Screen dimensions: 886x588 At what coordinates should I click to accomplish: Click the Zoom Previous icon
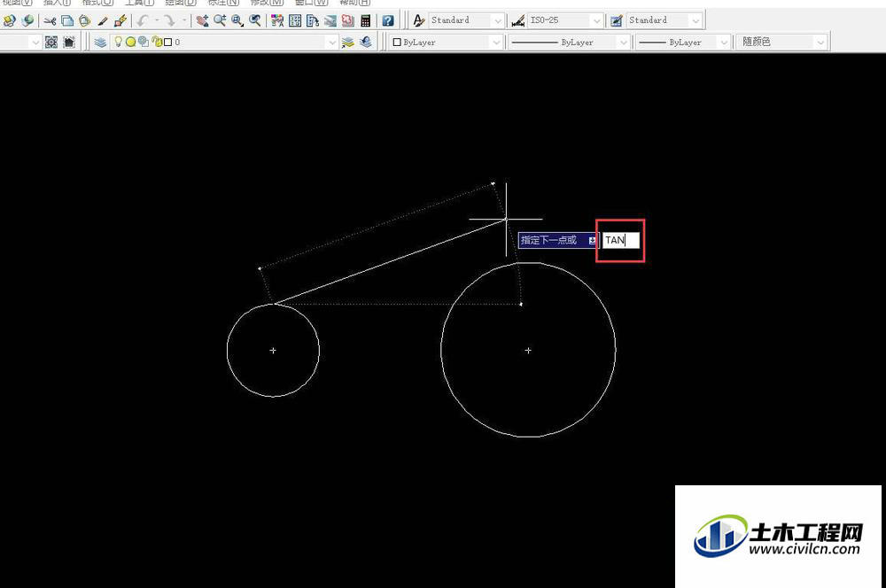tap(255, 21)
